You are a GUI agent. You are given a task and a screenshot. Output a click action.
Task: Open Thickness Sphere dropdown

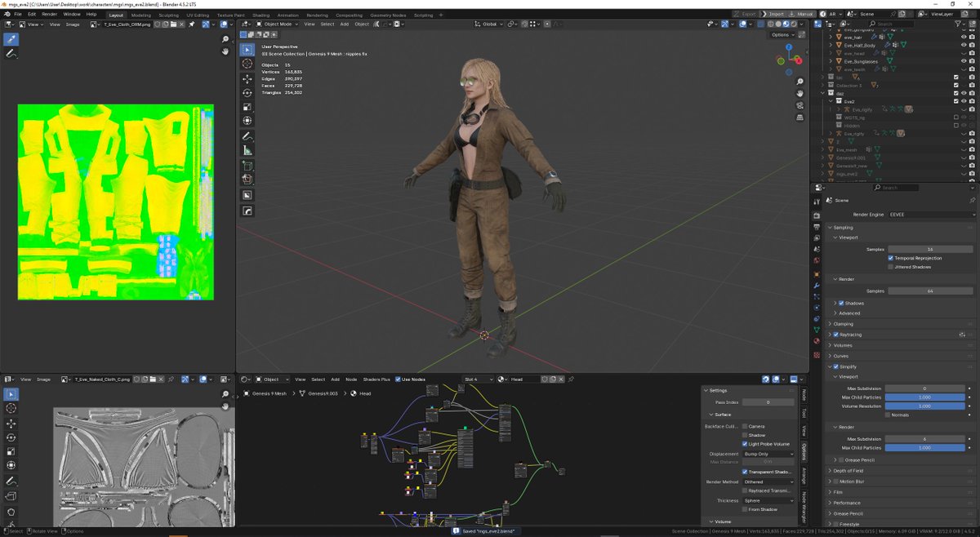(x=768, y=500)
